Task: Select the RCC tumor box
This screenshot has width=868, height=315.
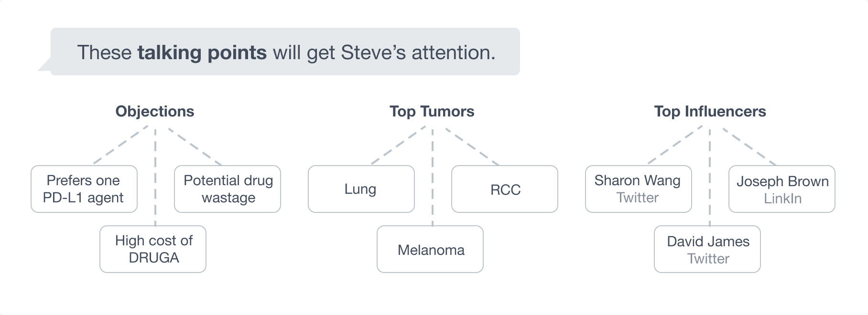Action: (505, 189)
